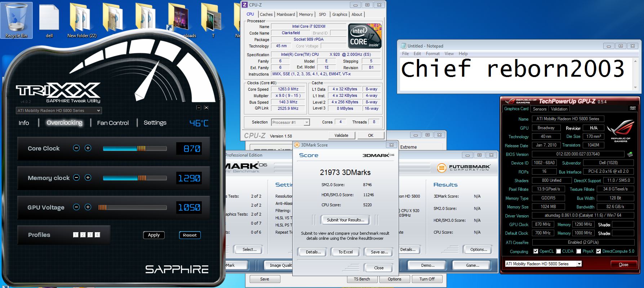This screenshot has width=644, height=288.
Task: Click in the Notepad text area
Action: click(515, 75)
